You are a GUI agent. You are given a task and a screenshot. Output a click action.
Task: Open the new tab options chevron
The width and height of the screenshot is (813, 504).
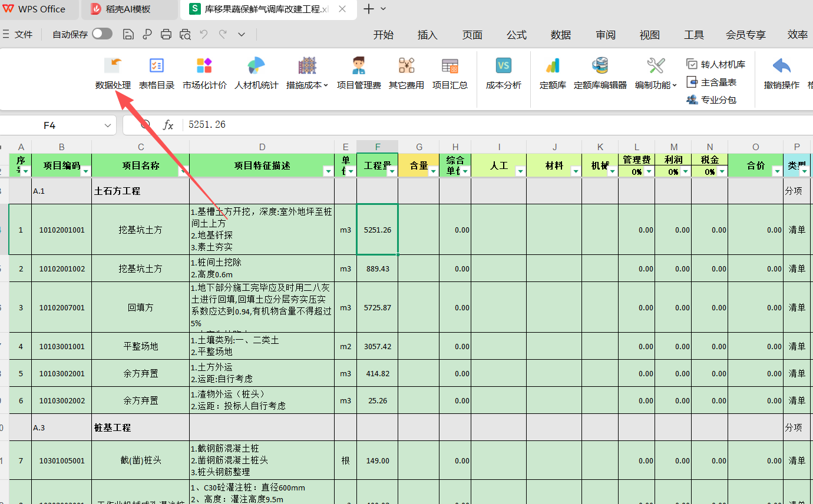(x=384, y=9)
